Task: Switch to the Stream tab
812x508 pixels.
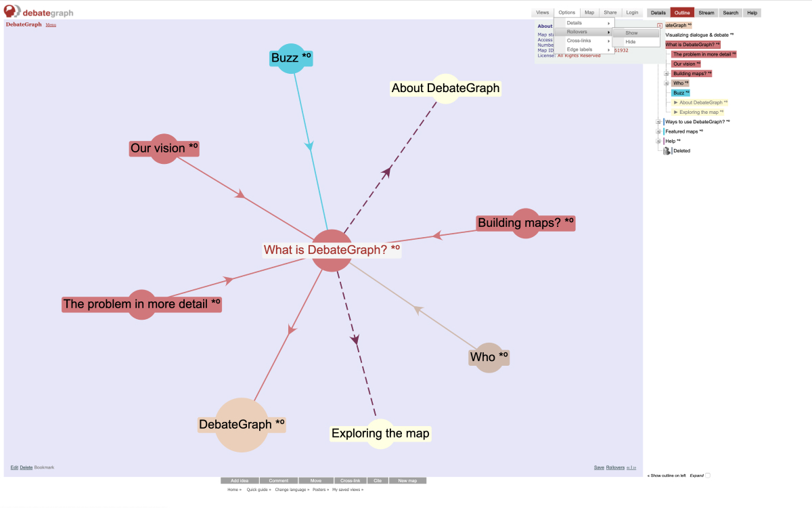Action: [706, 13]
